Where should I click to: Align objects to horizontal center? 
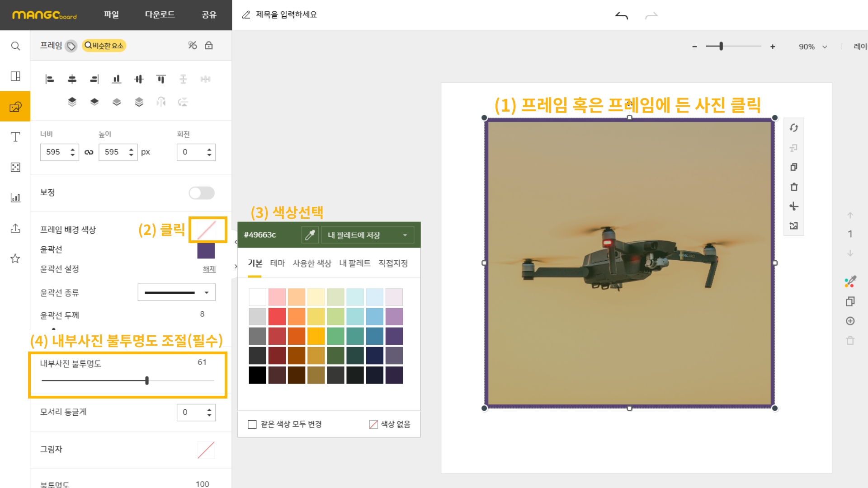[72, 80]
